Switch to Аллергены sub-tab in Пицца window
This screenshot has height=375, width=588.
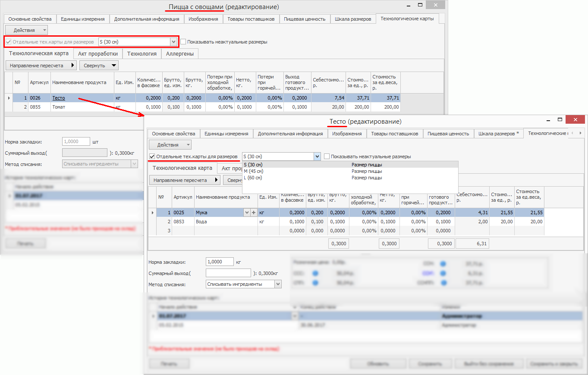pyautogui.click(x=180, y=54)
